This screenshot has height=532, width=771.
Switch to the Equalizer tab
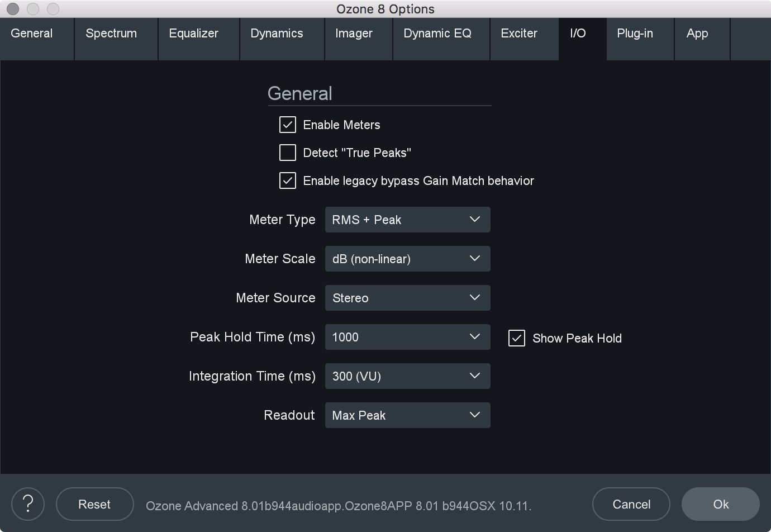click(199, 39)
